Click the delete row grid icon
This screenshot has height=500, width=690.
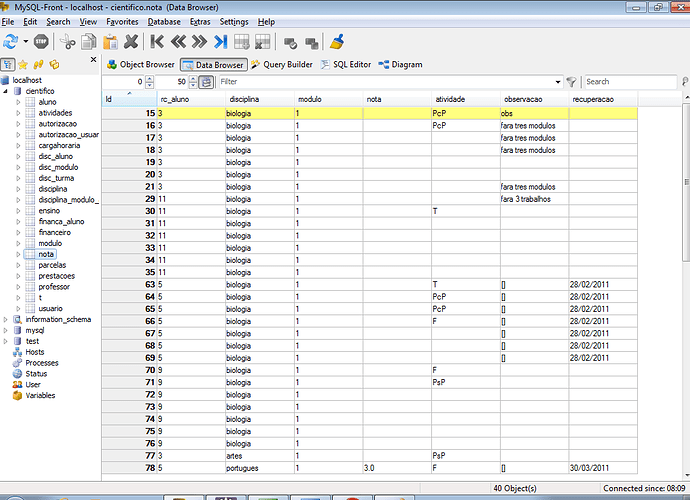click(x=263, y=42)
